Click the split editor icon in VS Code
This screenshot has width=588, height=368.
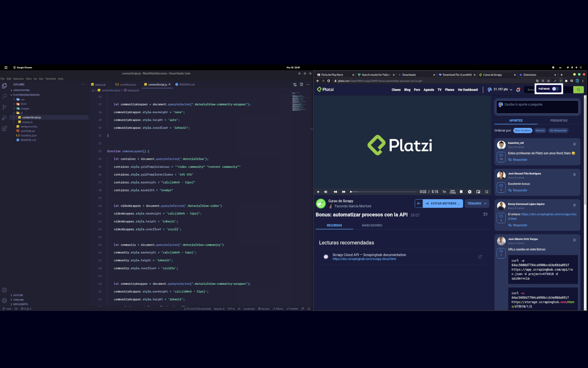[x=301, y=85]
